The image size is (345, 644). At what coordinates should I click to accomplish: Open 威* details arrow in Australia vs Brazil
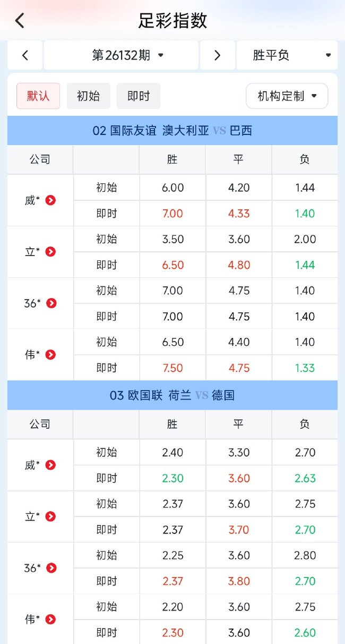50,200
